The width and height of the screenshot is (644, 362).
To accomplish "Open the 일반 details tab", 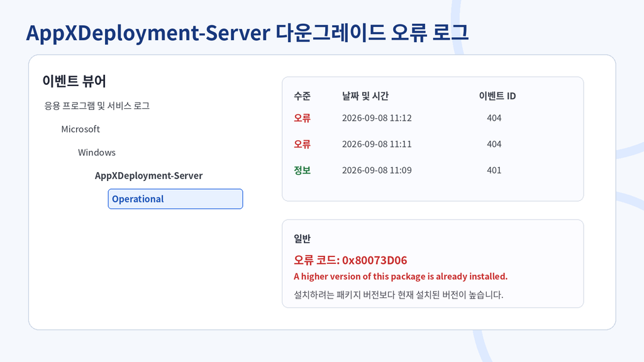I will [303, 238].
